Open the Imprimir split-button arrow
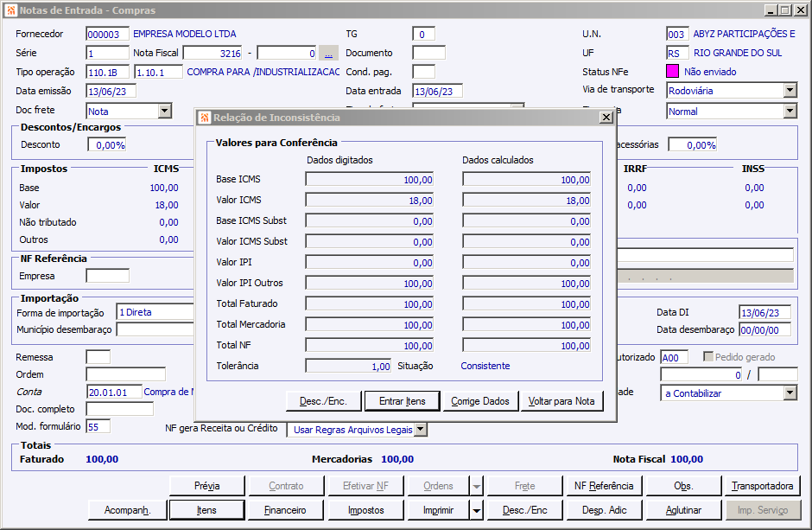 [477, 510]
